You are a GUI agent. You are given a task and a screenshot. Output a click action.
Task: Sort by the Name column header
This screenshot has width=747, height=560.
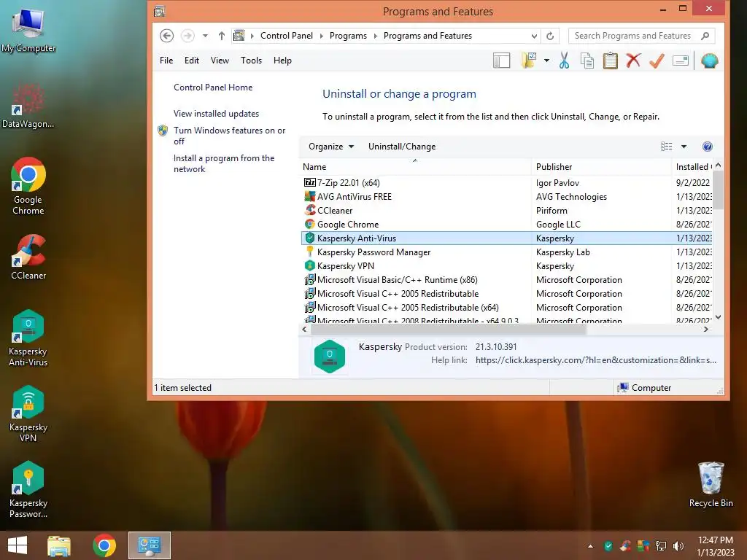(x=415, y=167)
